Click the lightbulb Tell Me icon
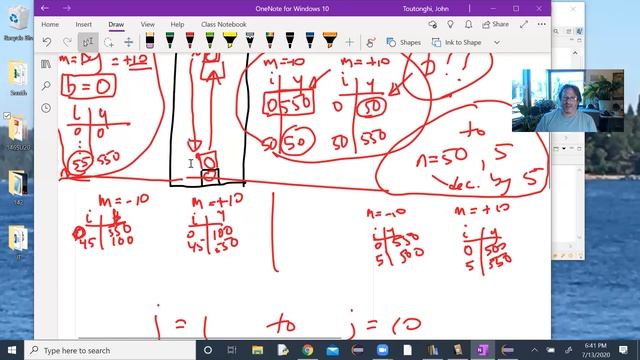The height and width of the screenshot is (360, 640). [450, 24]
